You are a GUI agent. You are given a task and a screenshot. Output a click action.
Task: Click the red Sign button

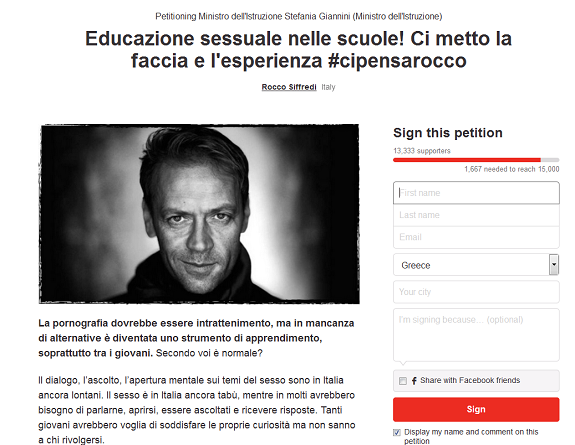pos(476,409)
